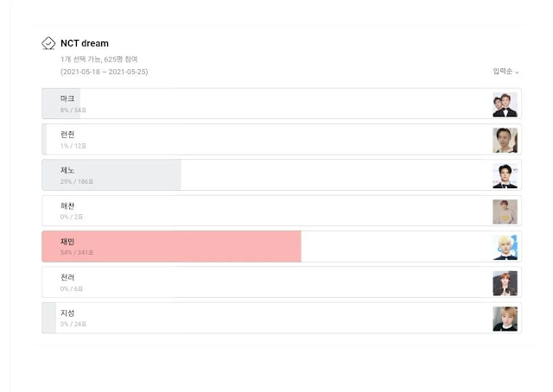Click 천러's photo thumbnail

point(505,282)
